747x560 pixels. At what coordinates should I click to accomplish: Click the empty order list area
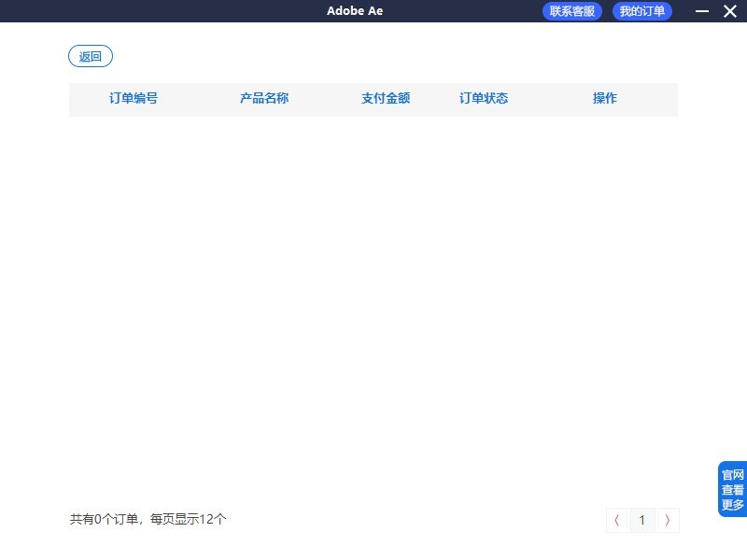373,299
